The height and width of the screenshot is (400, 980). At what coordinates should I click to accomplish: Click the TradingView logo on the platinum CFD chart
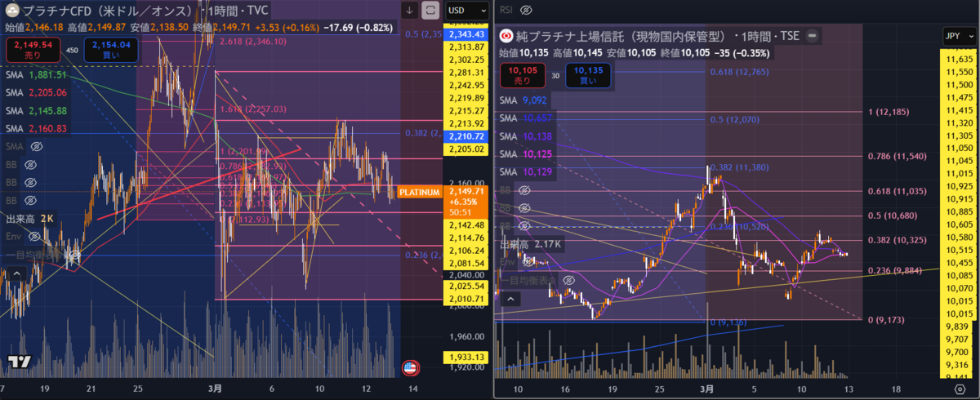click(x=20, y=361)
